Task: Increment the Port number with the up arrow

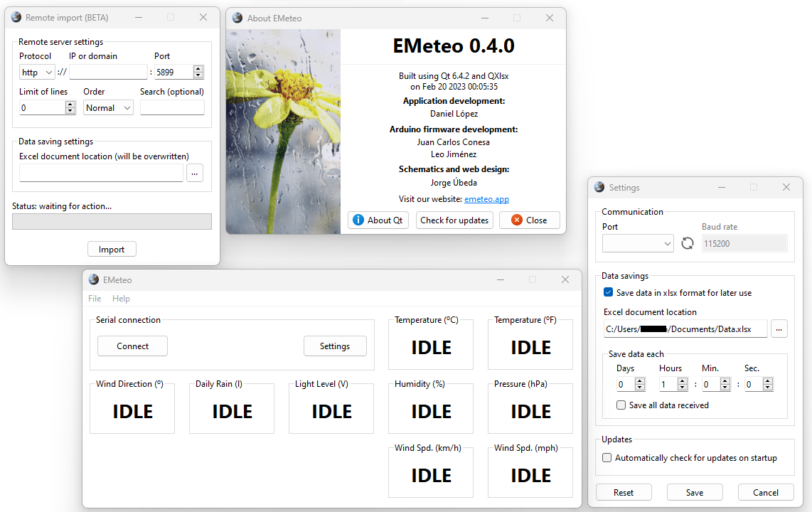Action: pyautogui.click(x=198, y=68)
